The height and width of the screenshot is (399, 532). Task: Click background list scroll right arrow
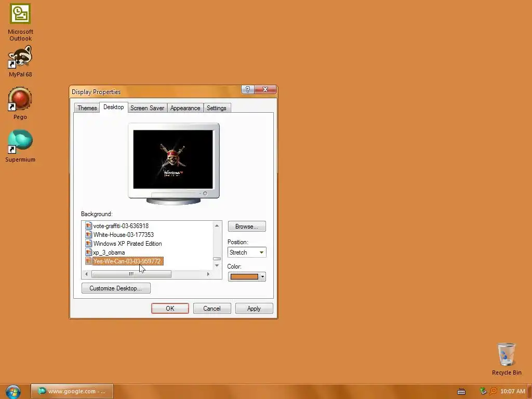coord(208,274)
